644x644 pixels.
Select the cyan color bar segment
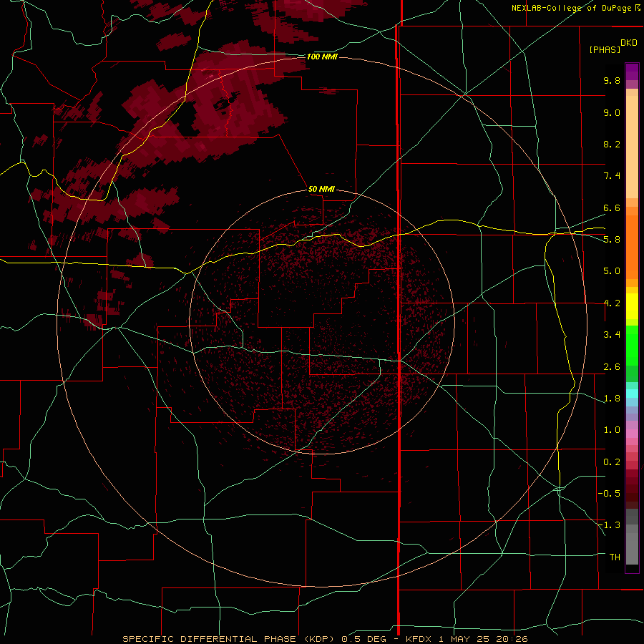point(632,394)
